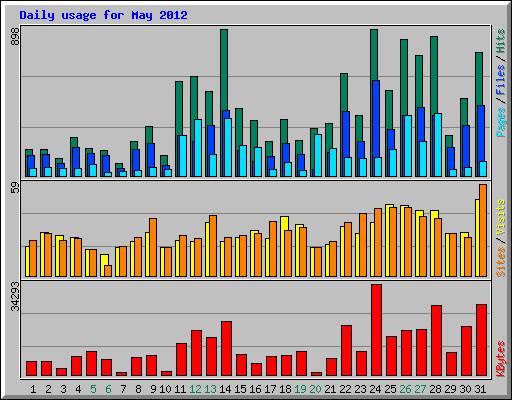
Task: Select the cyan Pages bar for day 20
Action: [318, 155]
